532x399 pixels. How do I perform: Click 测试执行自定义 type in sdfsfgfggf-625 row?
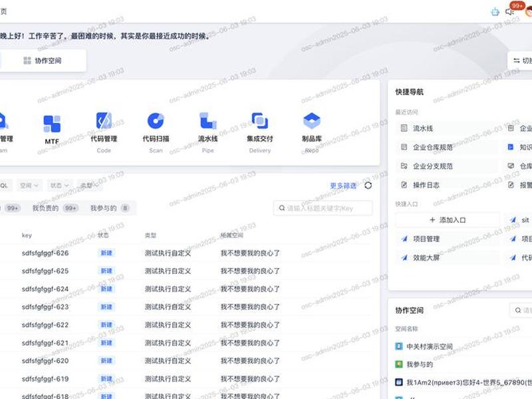[168, 271]
